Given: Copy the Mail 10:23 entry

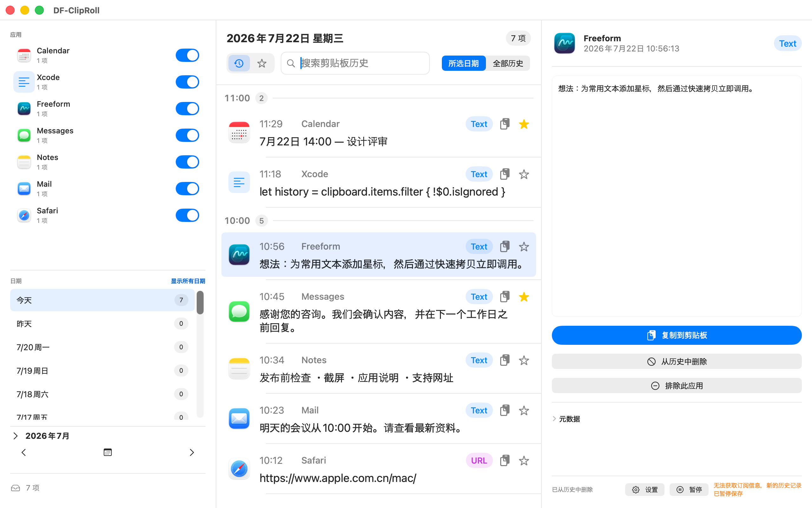Looking at the screenshot, I should coord(505,410).
